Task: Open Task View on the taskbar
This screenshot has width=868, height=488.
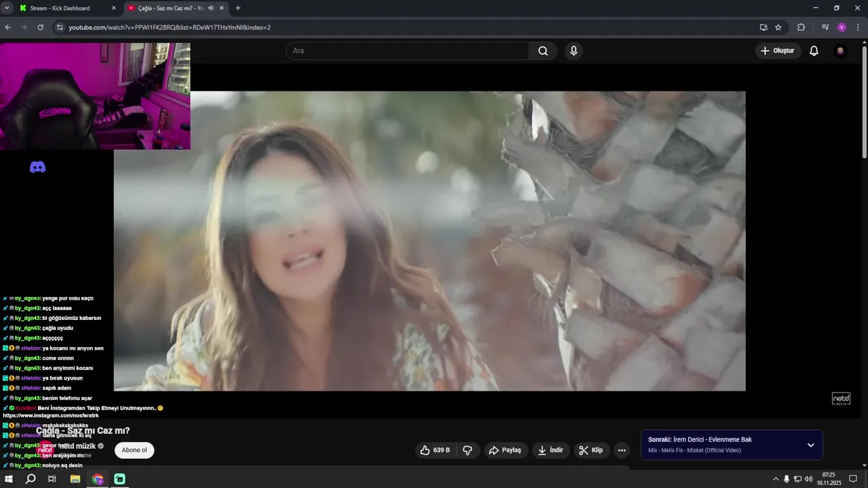Action: 52,479
